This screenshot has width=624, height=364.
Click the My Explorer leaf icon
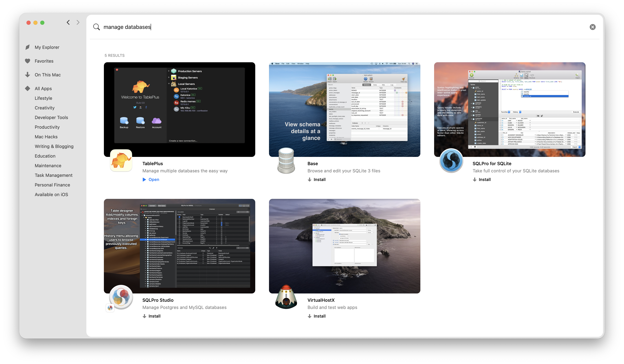coord(28,47)
